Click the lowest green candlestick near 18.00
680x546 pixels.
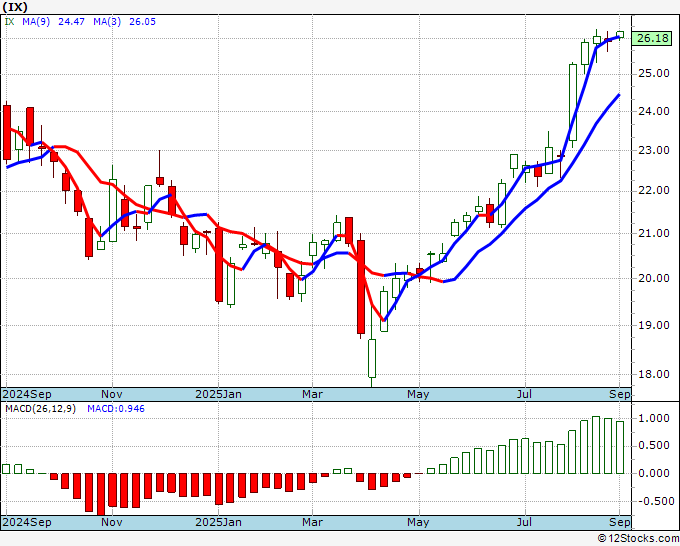(x=372, y=358)
